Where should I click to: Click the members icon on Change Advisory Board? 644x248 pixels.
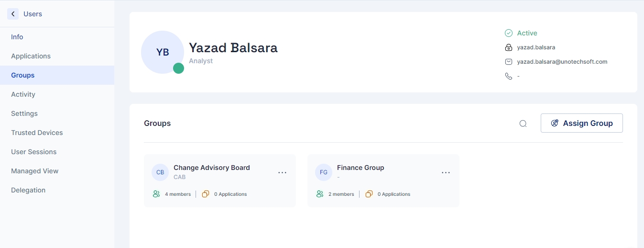(x=156, y=194)
